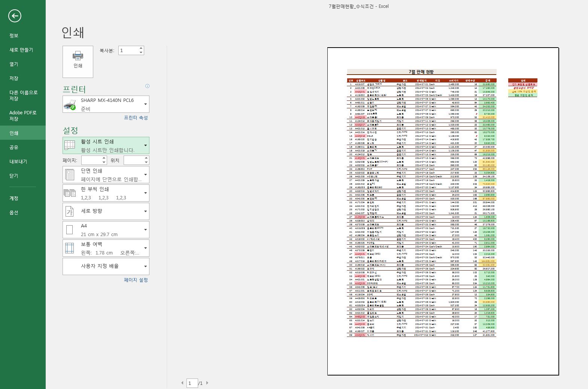
Task: Go to previous page in preview
Action: tap(182, 383)
